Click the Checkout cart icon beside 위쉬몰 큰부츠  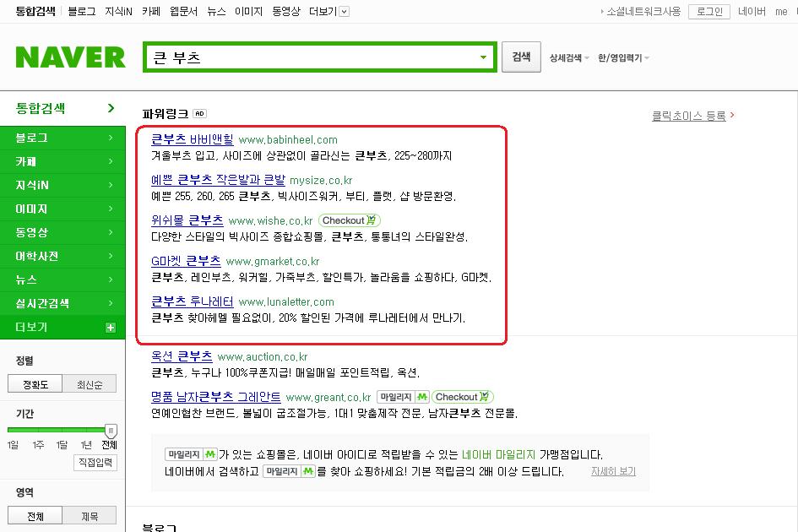[x=372, y=220]
